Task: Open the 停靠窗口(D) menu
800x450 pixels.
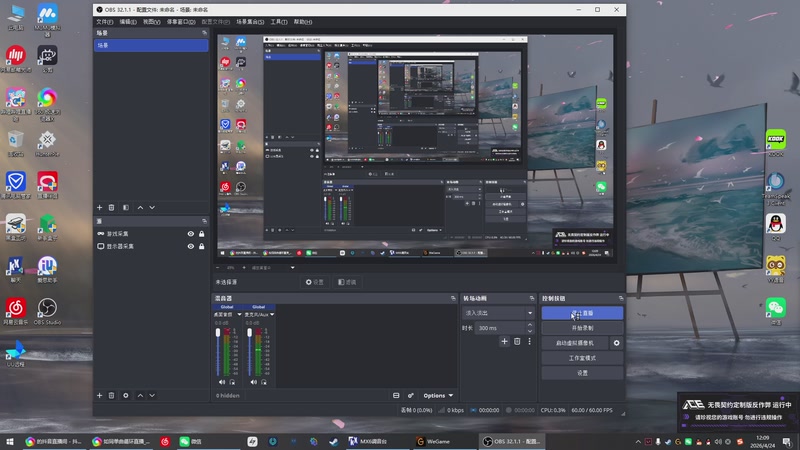Action: pyautogui.click(x=181, y=22)
